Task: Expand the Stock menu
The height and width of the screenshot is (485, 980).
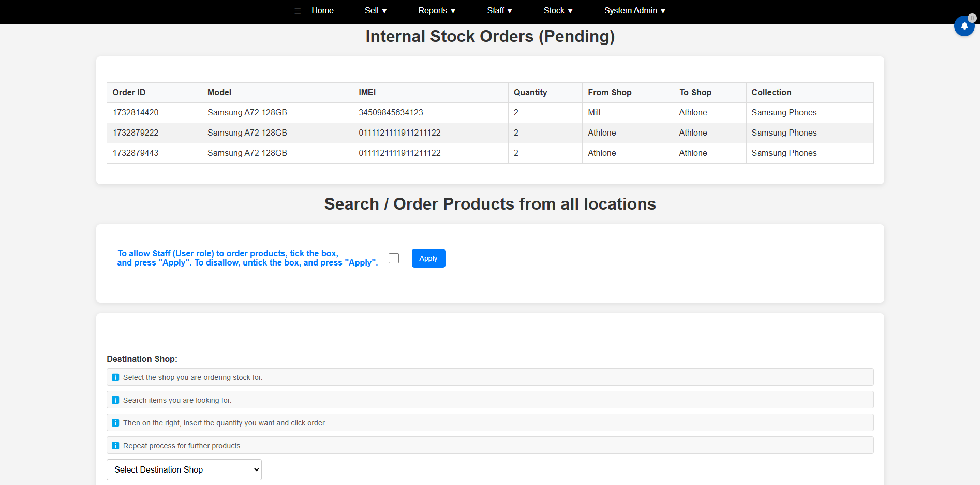Action: [x=558, y=11]
